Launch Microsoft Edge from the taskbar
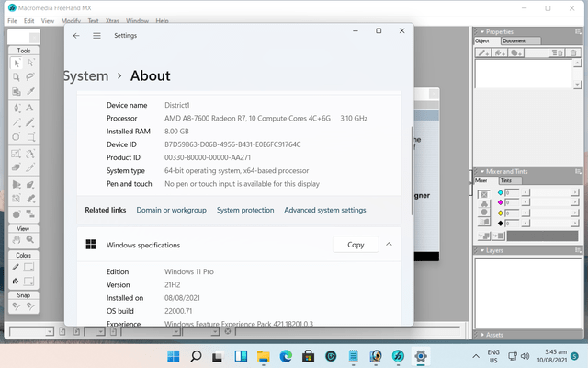This screenshot has width=588, height=368. coord(286,356)
